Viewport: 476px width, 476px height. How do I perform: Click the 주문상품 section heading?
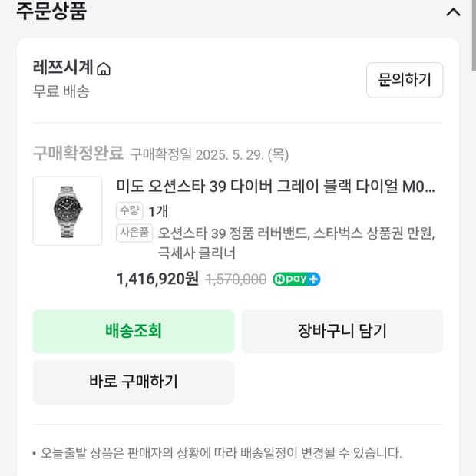(51, 12)
